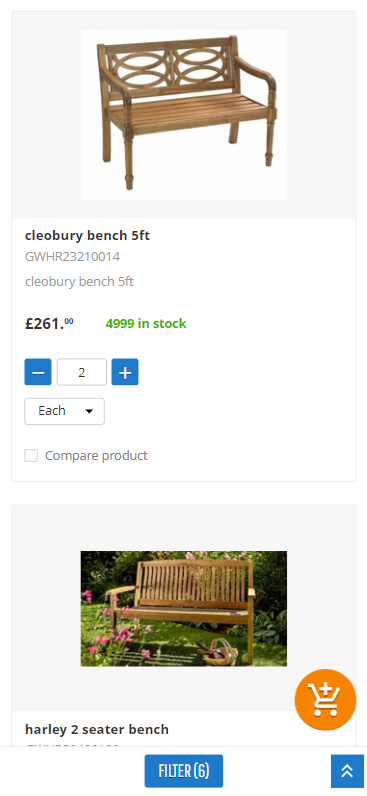Open the harley 2 seater bench photo
Viewport: 367px width, 796px height.
184,609
